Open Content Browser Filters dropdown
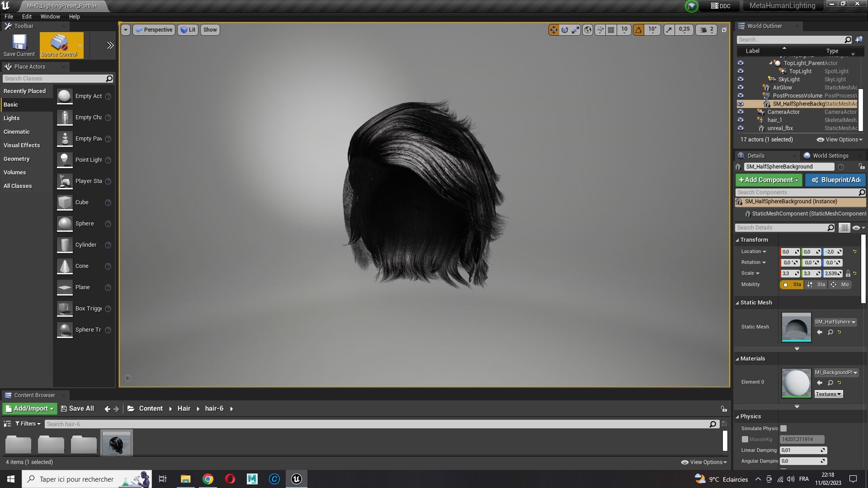868x488 pixels. click(28, 424)
